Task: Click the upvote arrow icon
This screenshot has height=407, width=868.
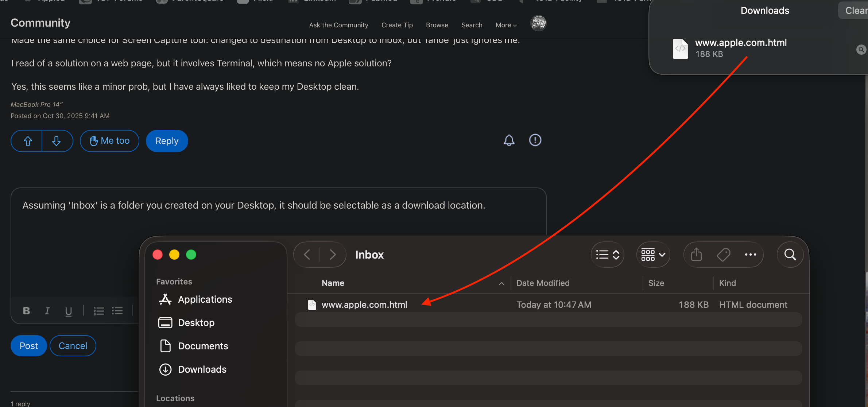Action: (28, 141)
